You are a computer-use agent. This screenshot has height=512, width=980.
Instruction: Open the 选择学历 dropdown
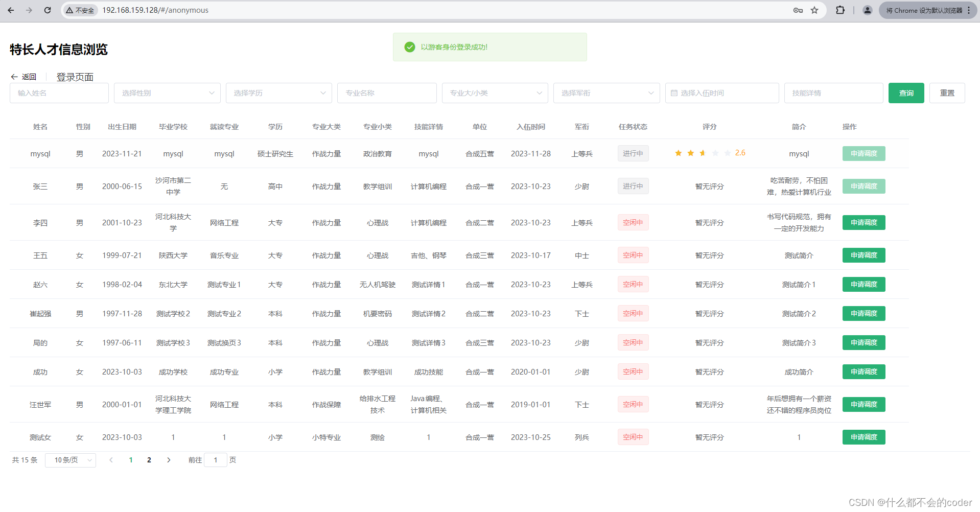click(x=279, y=93)
